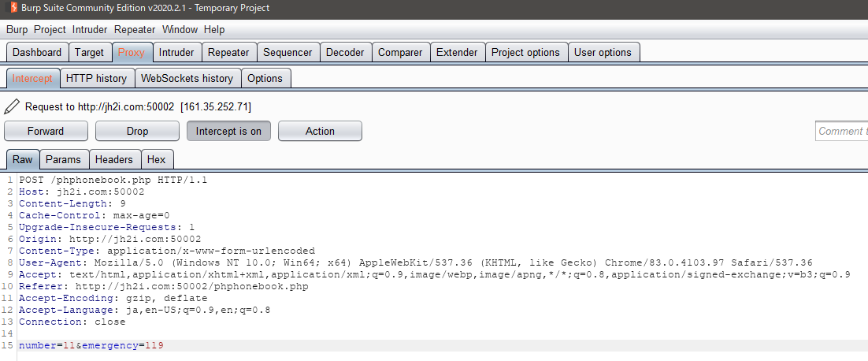Open the Project menu
Screen dimensions: 868x361
tap(50, 29)
